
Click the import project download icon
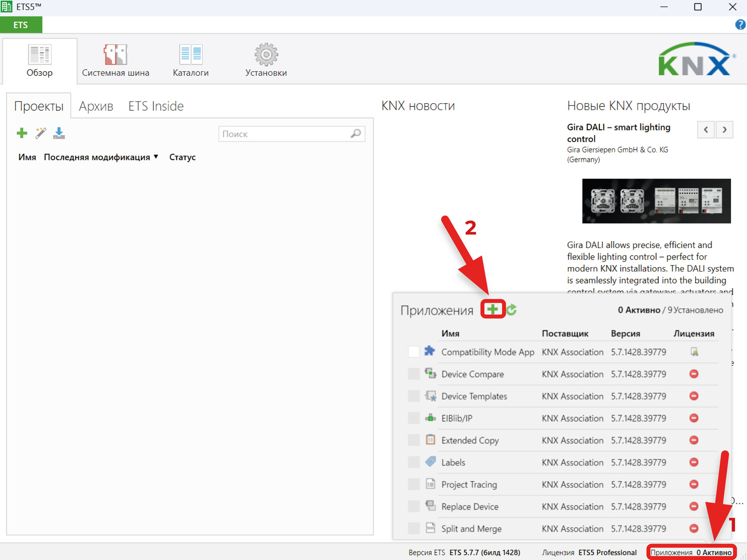point(59,133)
